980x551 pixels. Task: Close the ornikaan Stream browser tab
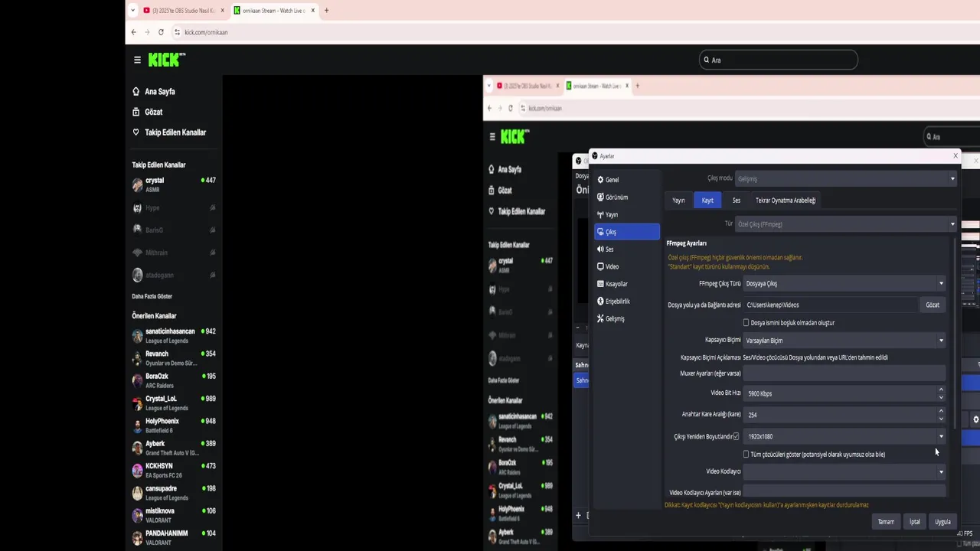coord(312,11)
